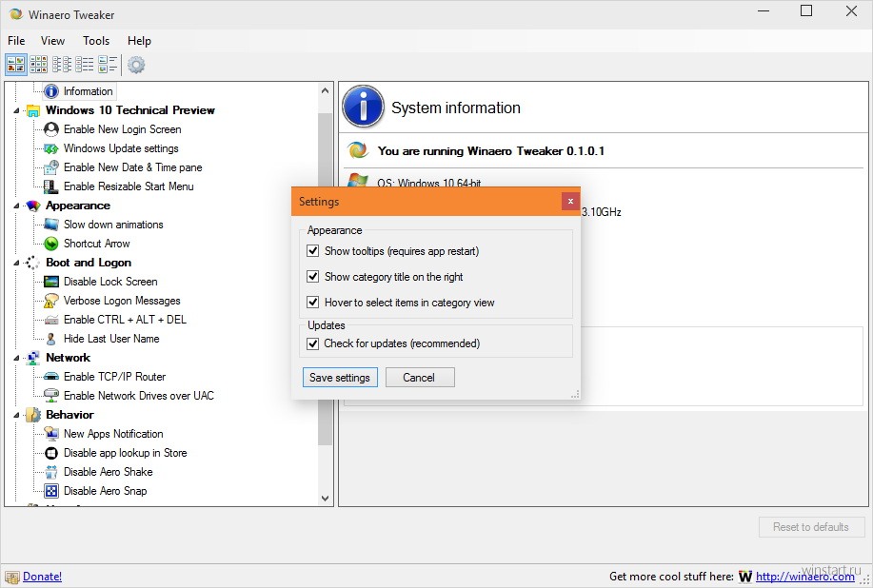Click the Information tree icon

[51, 91]
